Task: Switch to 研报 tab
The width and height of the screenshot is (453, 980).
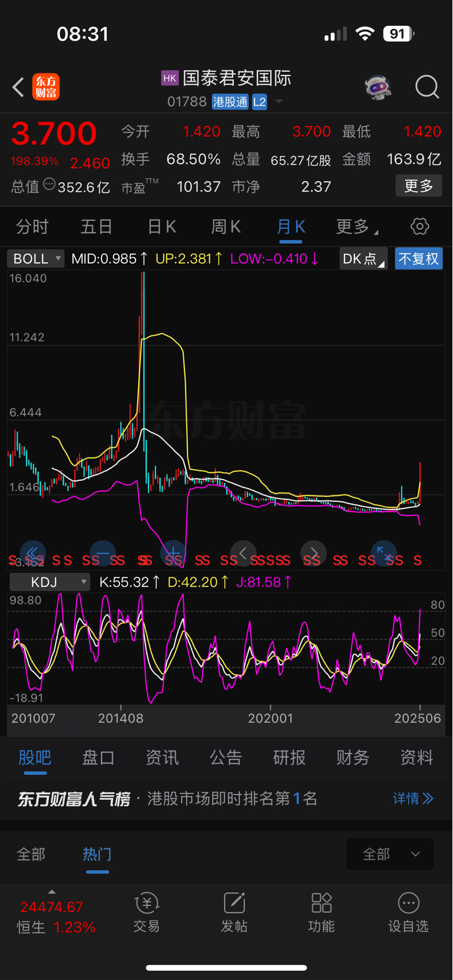Action: [x=289, y=758]
